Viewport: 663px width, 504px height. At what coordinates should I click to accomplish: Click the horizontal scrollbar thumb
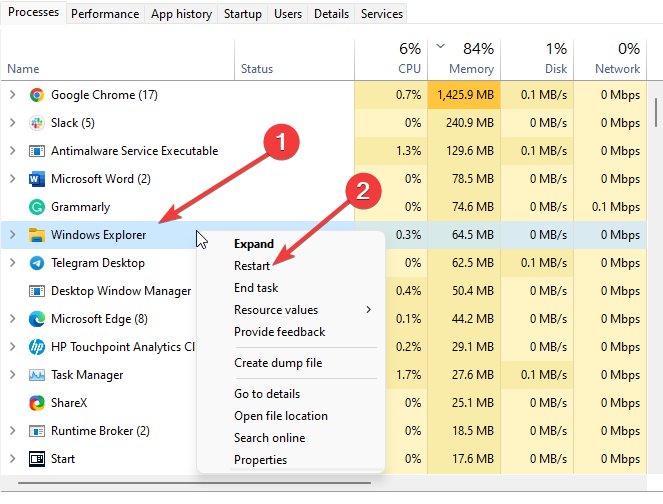pyautogui.click(x=195, y=482)
